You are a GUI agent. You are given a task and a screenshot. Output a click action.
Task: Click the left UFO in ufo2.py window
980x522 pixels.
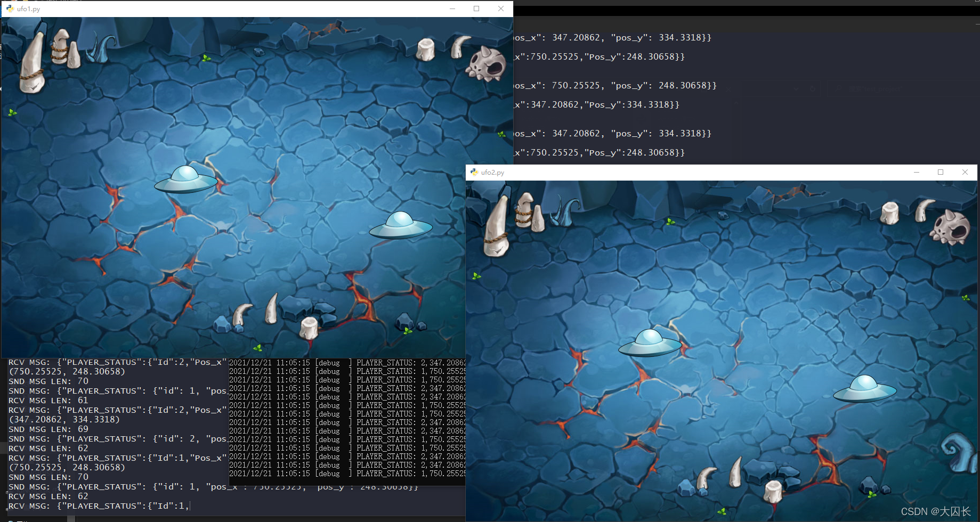tap(650, 343)
